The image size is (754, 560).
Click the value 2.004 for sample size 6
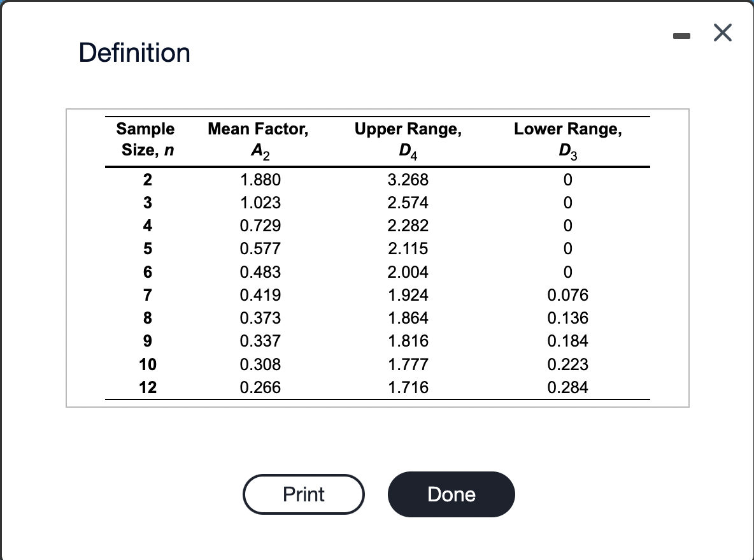408,272
